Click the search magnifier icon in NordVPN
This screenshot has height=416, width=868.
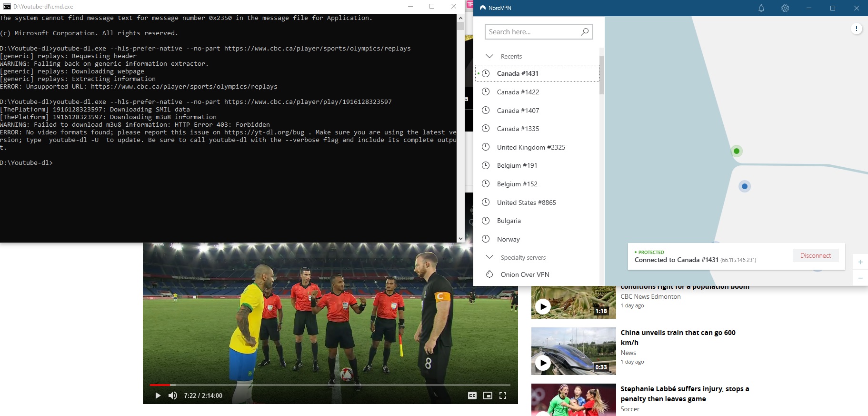(x=585, y=32)
